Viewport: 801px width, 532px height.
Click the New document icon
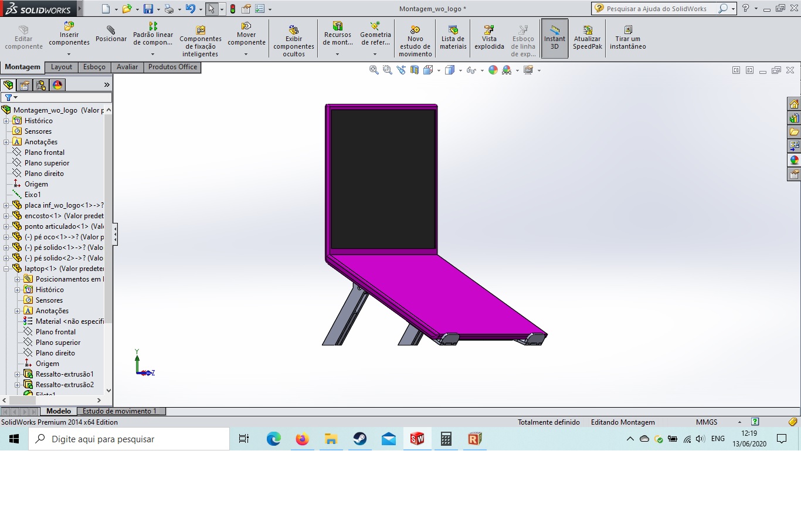106,9
